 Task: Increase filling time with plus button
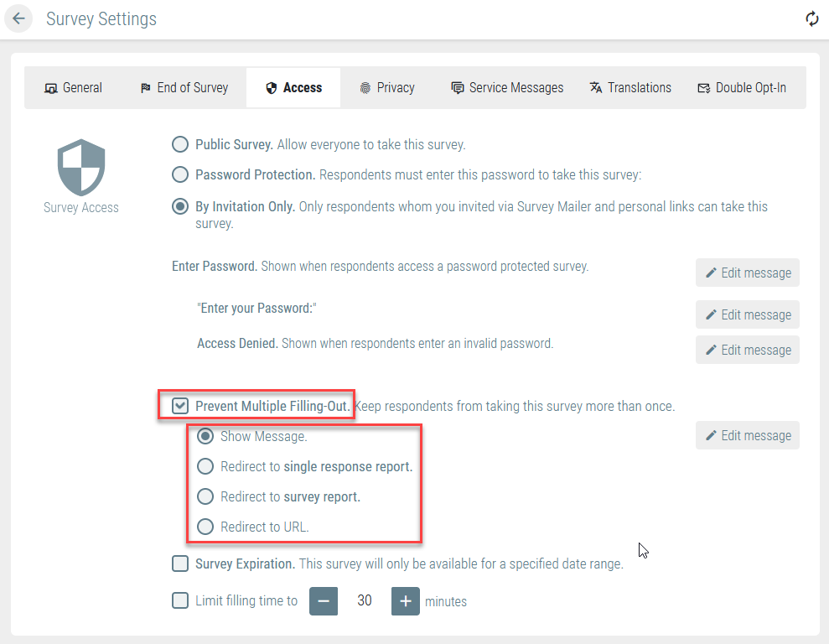[406, 601]
